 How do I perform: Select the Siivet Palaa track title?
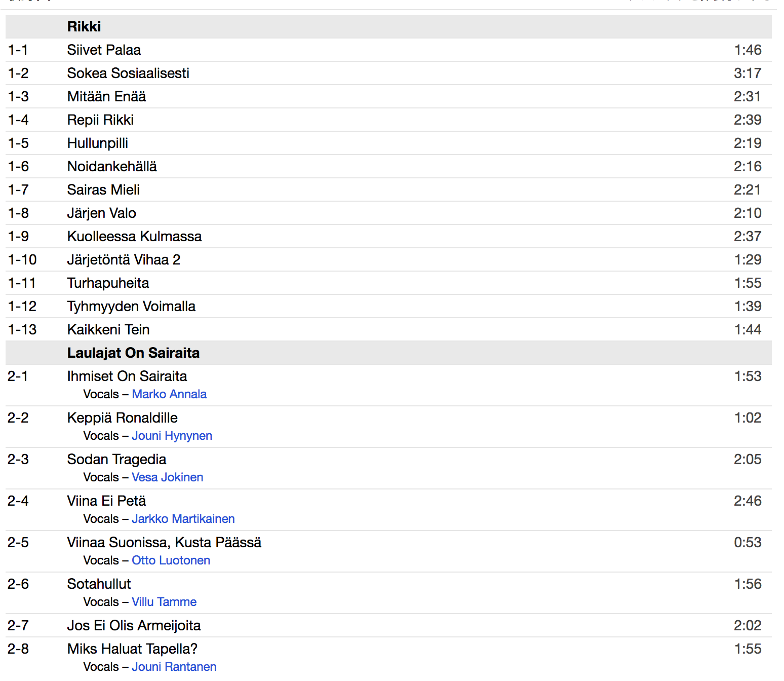(x=104, y=50)
